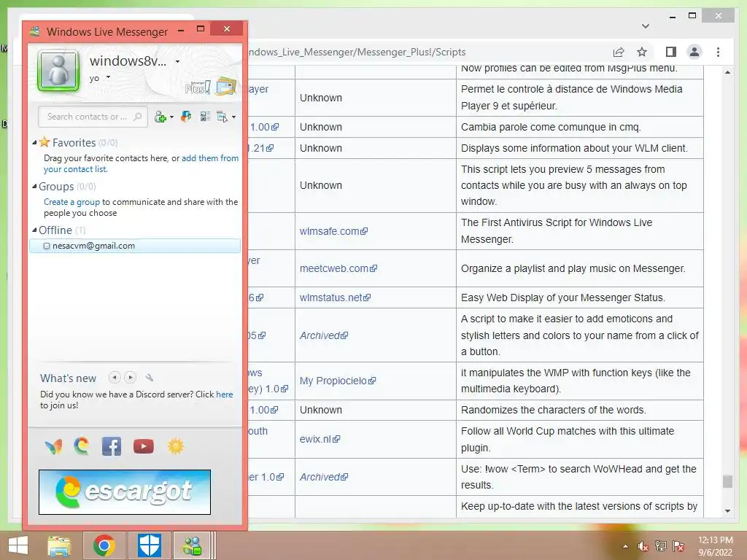Click the Messenger Plus! logo icon

(197, 87)
